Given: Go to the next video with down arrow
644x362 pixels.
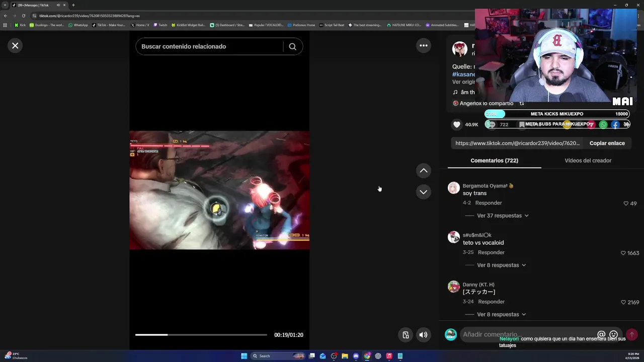Looking at the screenshot, I should tap(424, 192).
